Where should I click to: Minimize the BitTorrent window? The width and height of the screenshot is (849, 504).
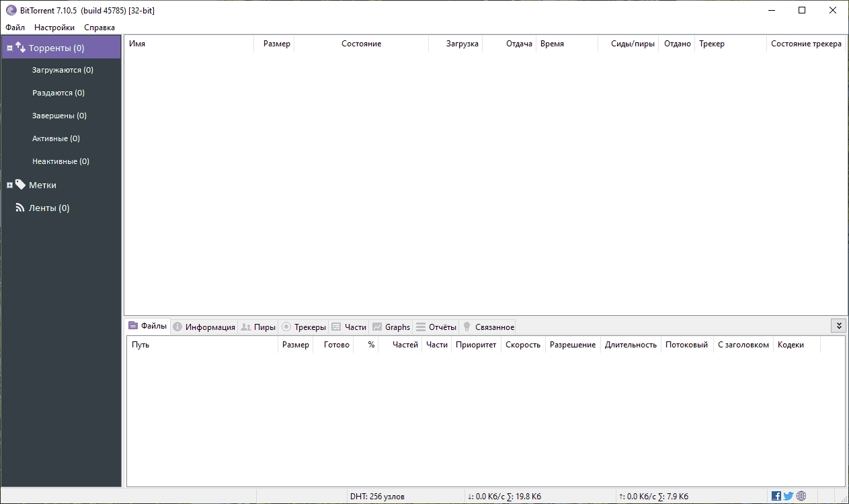tap(771, 10)
